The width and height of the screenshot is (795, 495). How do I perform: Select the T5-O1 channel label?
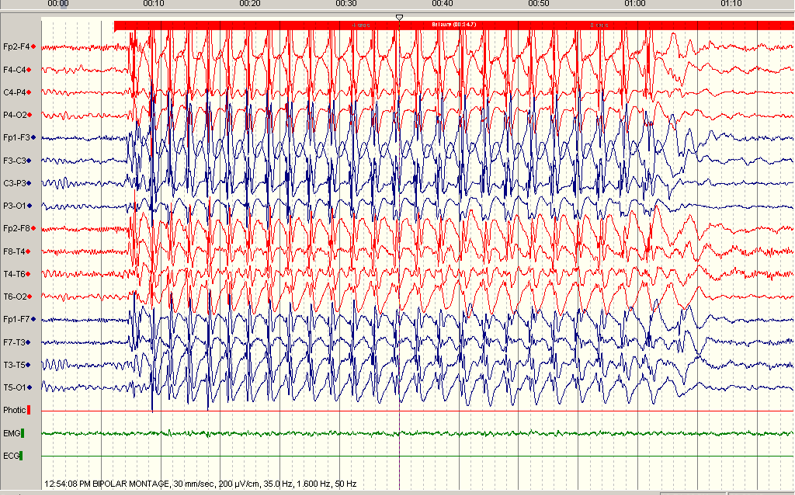point(14,387)
